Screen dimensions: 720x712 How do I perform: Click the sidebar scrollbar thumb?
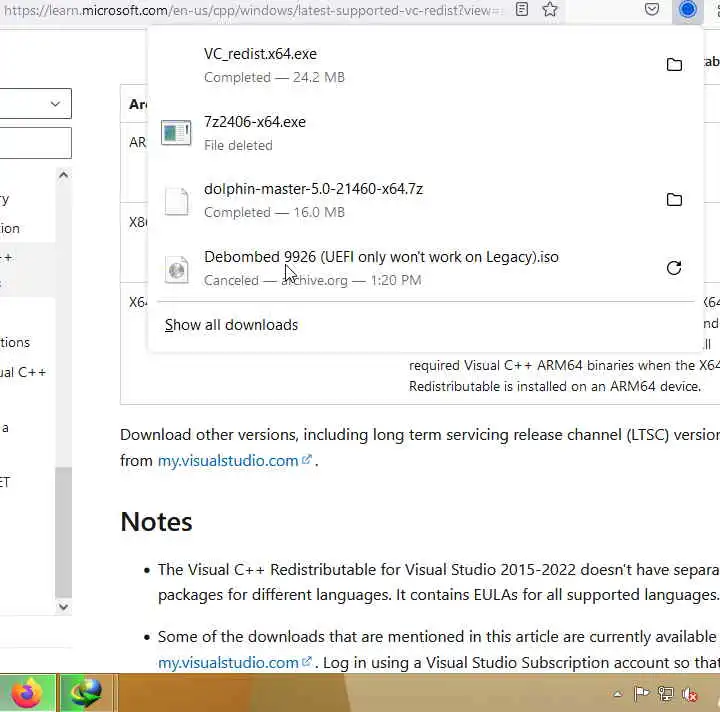(63, 532)
